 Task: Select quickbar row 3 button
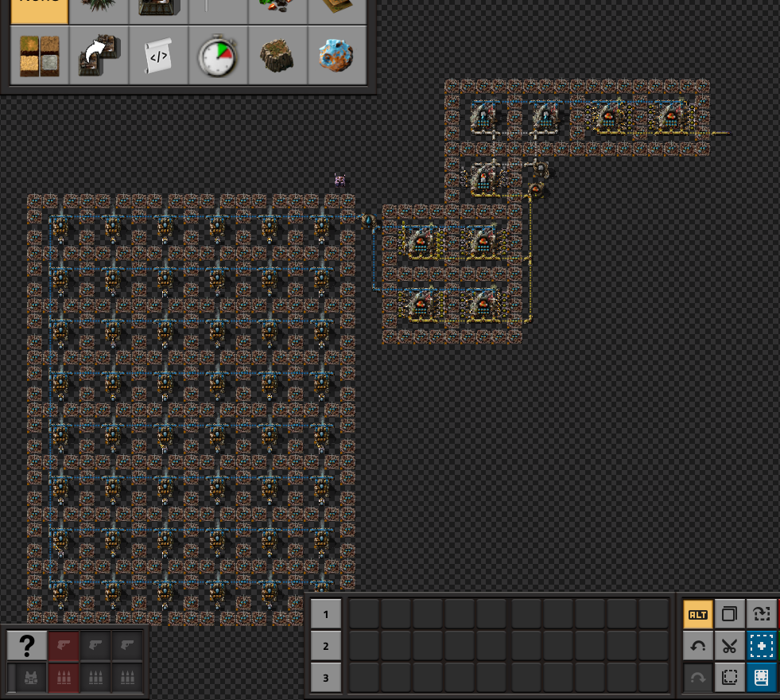click(x=326, y=677)
